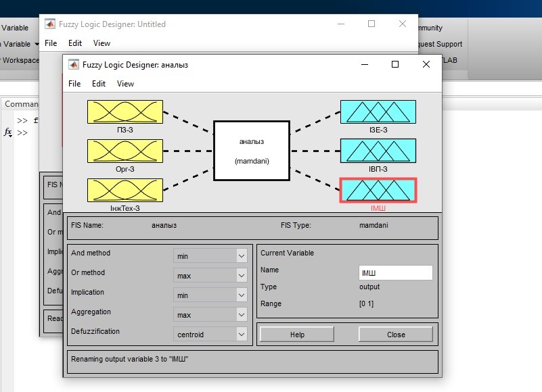
Task: Maximize the аналыз Fuzzy Logic Designer window
Action: [x=395, y=64]
